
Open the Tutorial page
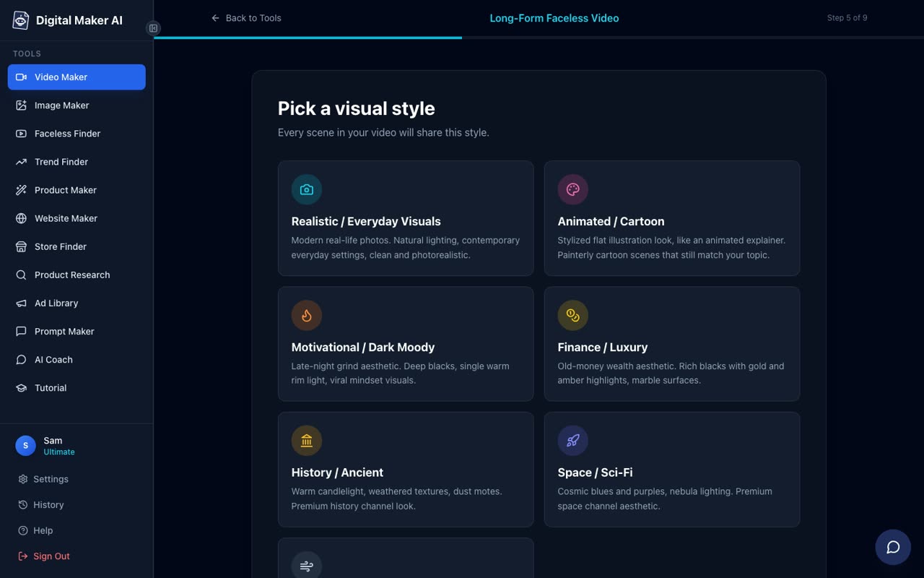pos(77,387)
